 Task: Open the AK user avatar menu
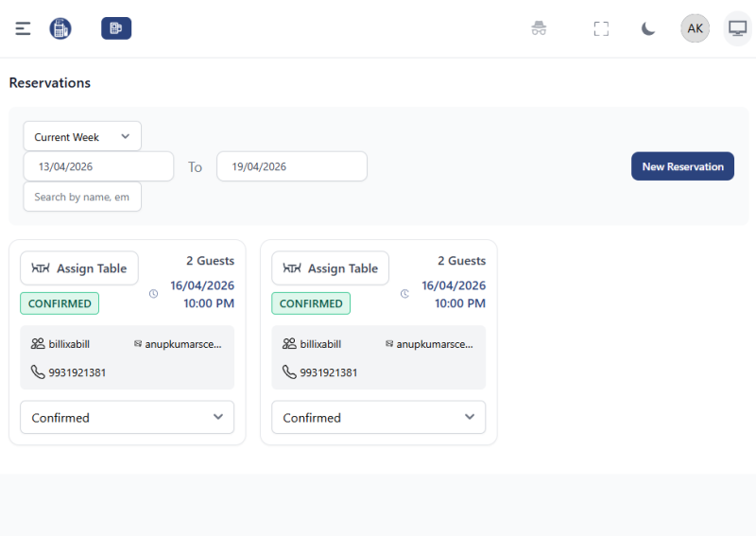pos(695,28)
